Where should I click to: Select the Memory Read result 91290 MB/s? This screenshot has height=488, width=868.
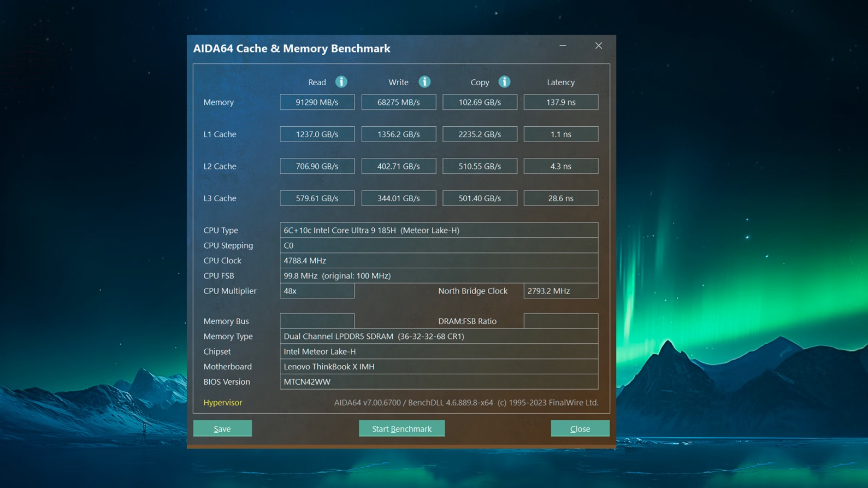click(x=317, y=102)
